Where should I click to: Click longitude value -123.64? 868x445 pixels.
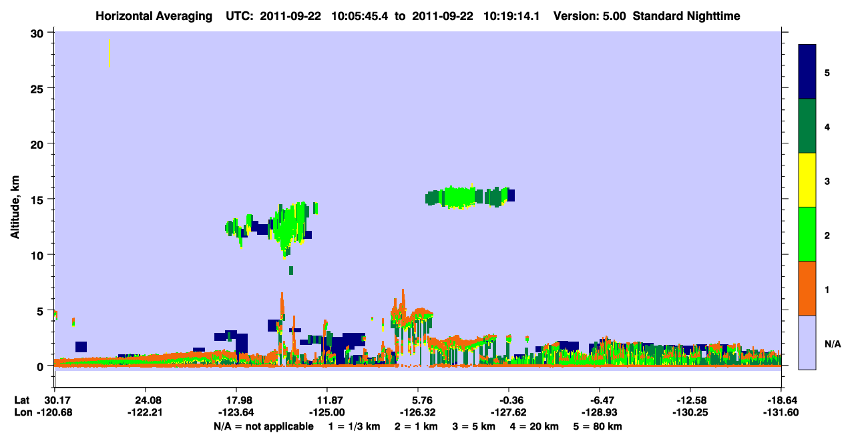[236, 413]
